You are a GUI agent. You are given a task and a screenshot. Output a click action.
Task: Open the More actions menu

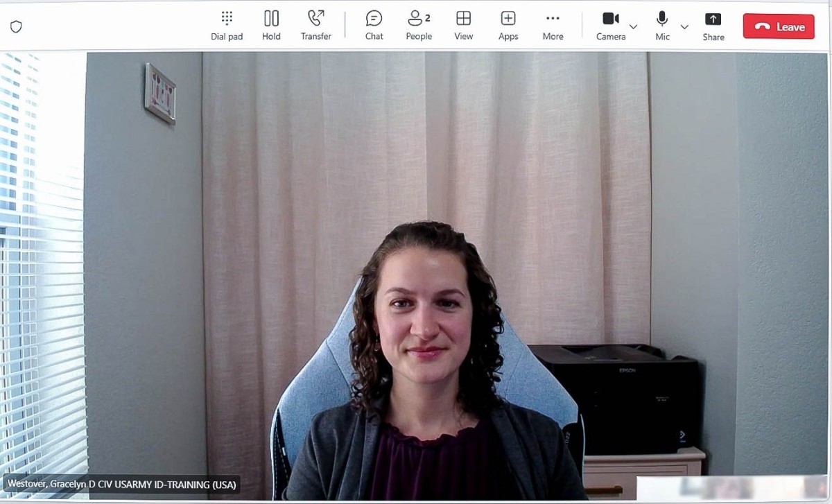click(x=553, y=26)
